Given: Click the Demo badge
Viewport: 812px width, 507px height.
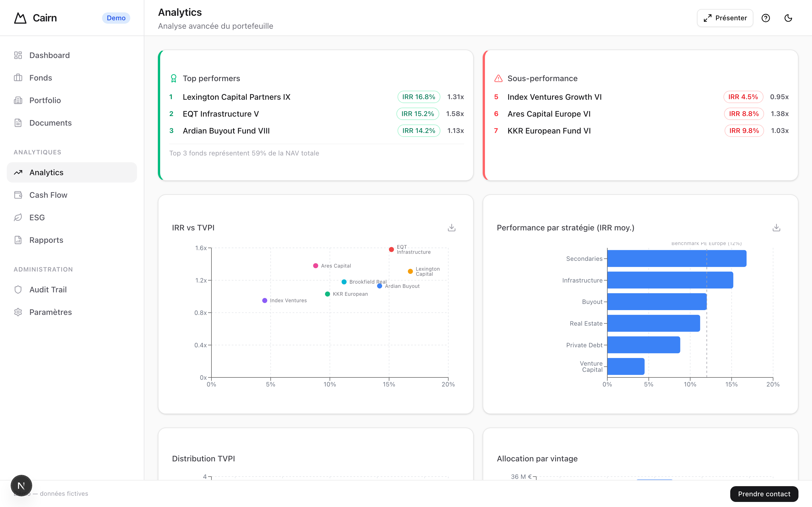Looking at the screenshot, I should 116,18.
